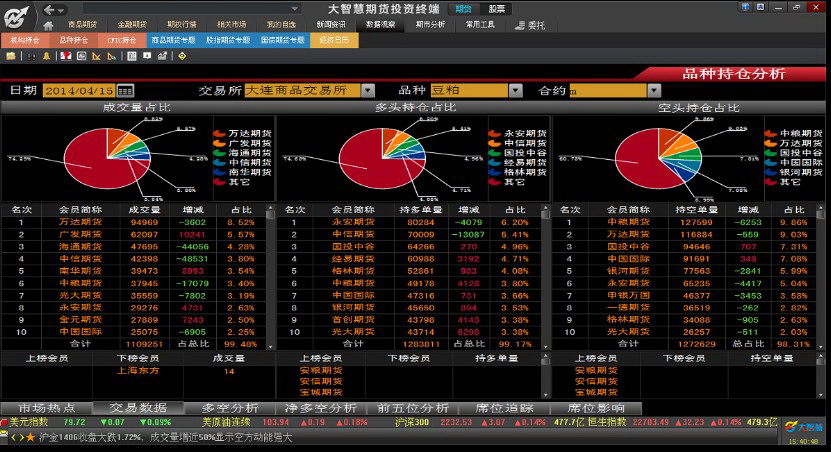Select the 股指期货专题 tab
This screenshot has width=831, height=452.
[228, 40]
